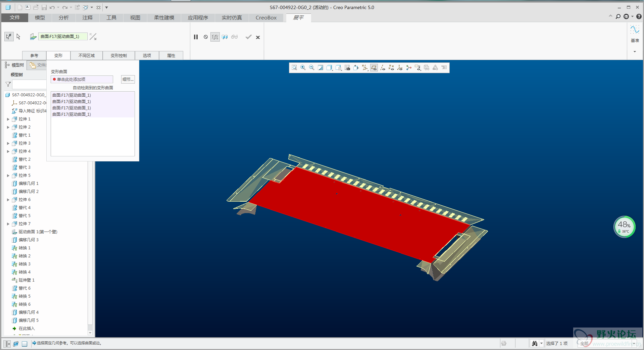Image resolution: width=644 pixels, height=350 pixels.
Task: Toggle coordinate system display in graphics toolbar
Action: pyautogui.click(x=400, y=68)
